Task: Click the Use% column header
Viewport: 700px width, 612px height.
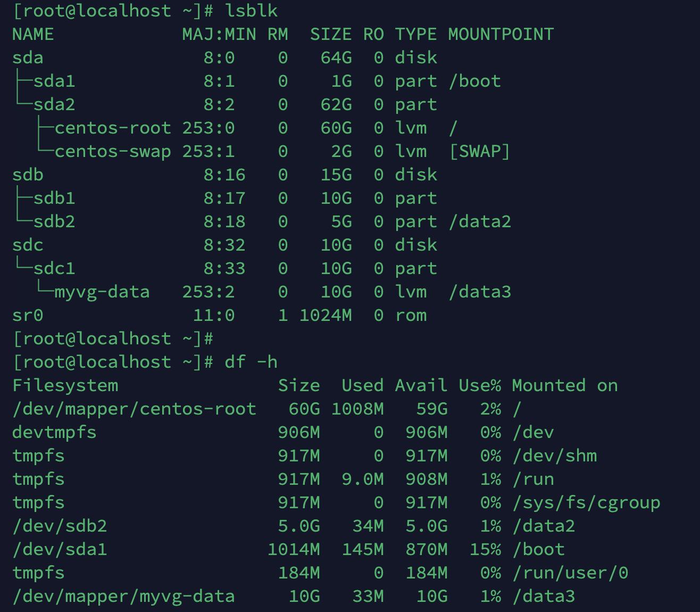Action: point(479,386)
